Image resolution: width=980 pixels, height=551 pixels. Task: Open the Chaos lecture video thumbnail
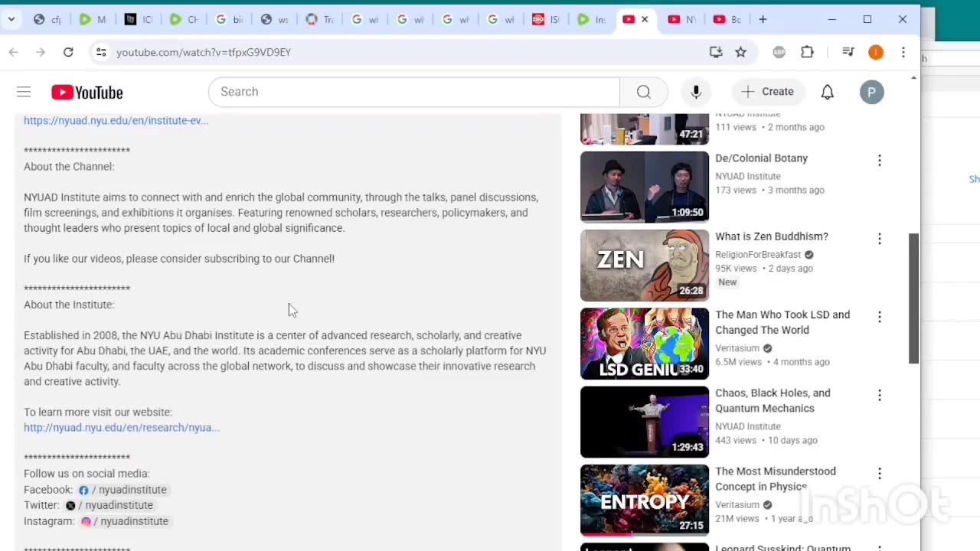click(x=645, y=422)
